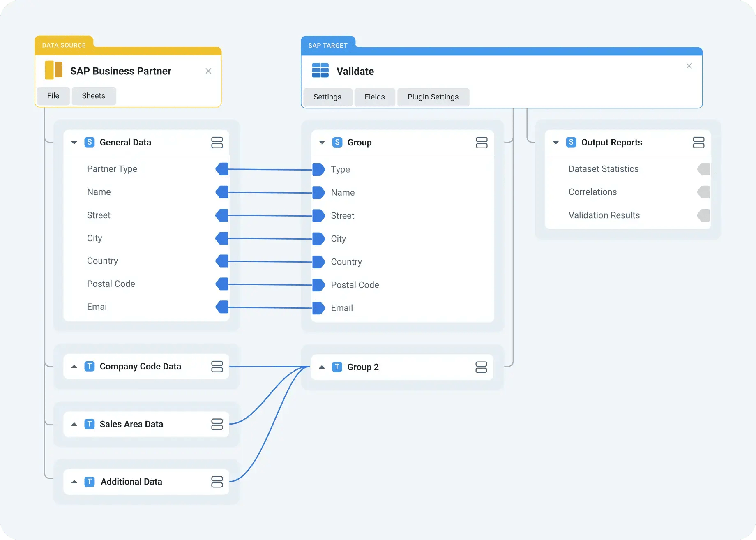
Task: Click the Group 2 title
Action: click(x=363, y=367)
